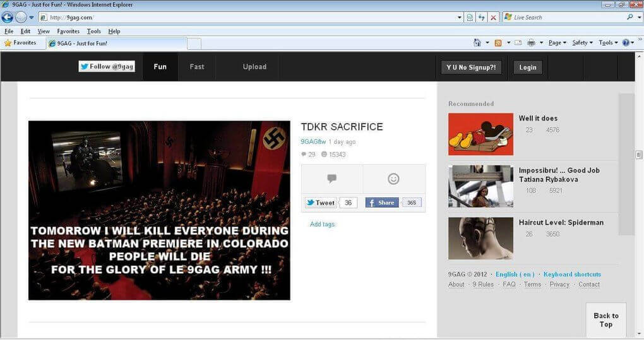Click the Facebook Share button
Viewport: 644px width, 340px height.
(x=382, y=202)
